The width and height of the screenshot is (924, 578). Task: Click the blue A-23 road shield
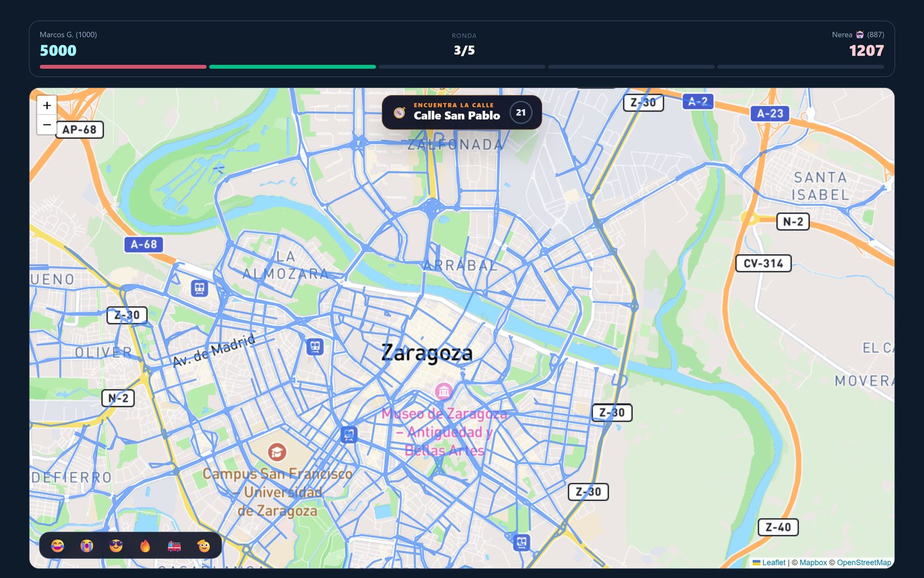tap(770, 113)
